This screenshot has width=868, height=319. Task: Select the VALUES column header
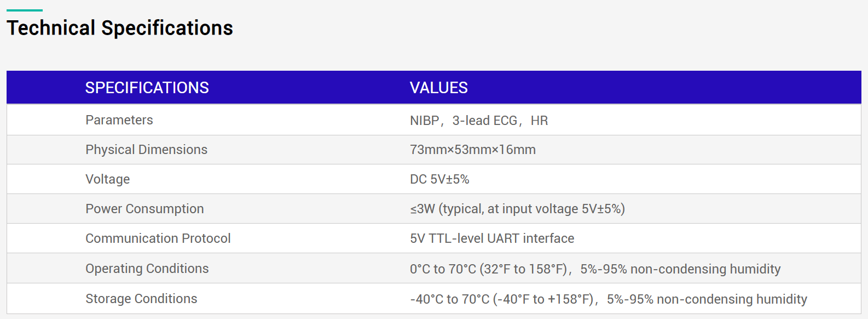pyautogui.click(x=438, y=88)
